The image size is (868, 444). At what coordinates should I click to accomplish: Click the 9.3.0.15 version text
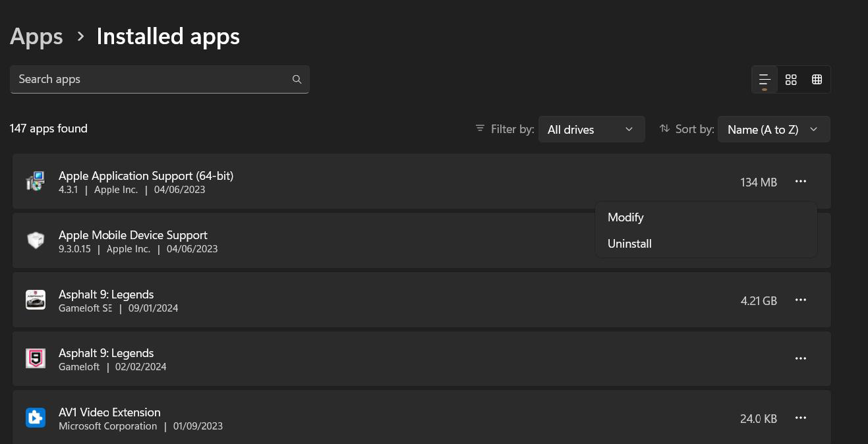point(74,249)
